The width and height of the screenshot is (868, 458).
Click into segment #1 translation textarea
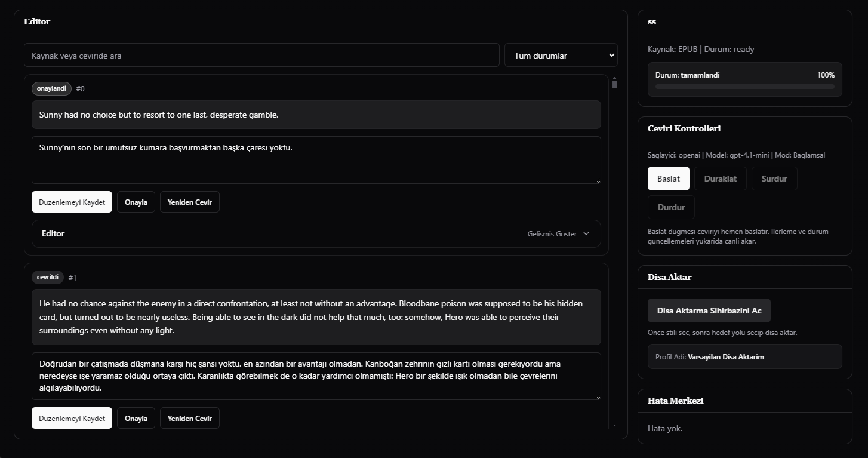click(x=316, y=376)
